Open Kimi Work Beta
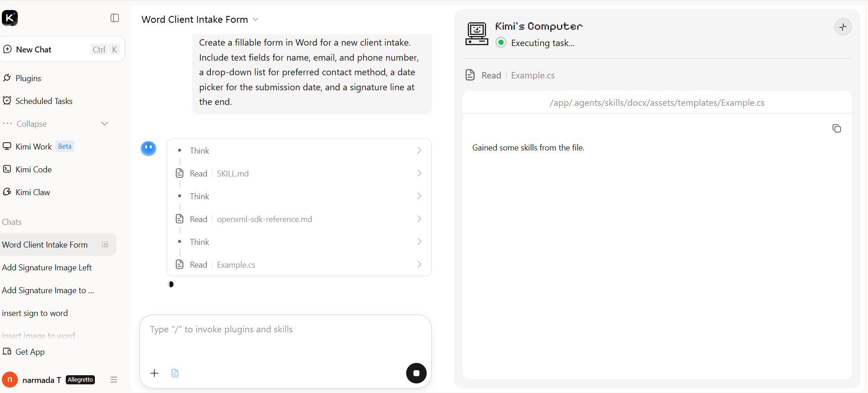Screen dimensions: 868x393 [x=38, y=147]
